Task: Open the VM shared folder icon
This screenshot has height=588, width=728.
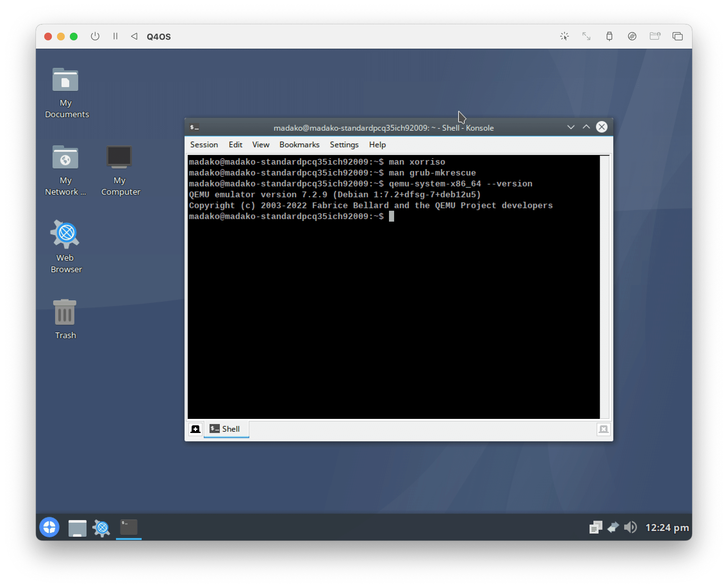Action: (x=655, y=36)
